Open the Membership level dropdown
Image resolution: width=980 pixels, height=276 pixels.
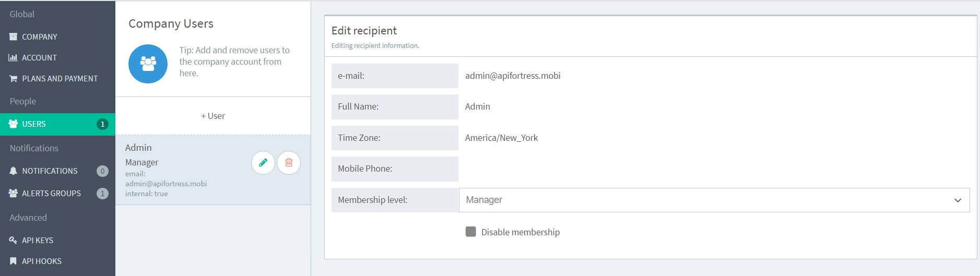click(713, 200)
